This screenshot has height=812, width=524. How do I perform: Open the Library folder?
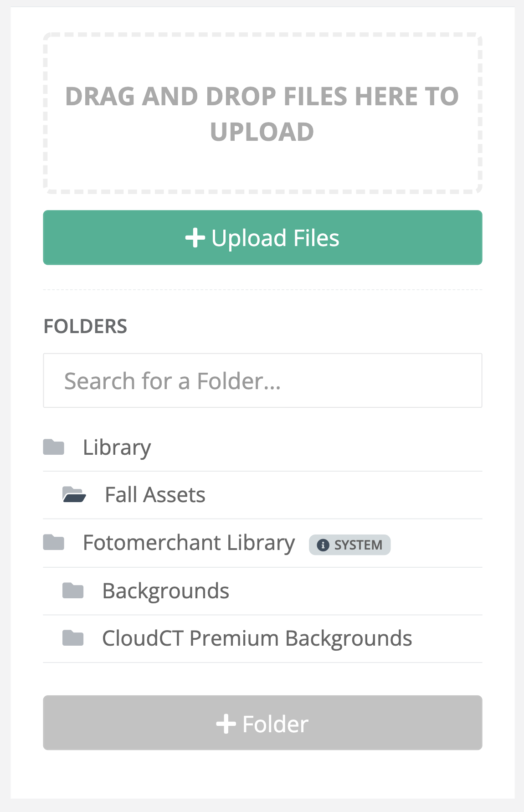click(117, 447)
